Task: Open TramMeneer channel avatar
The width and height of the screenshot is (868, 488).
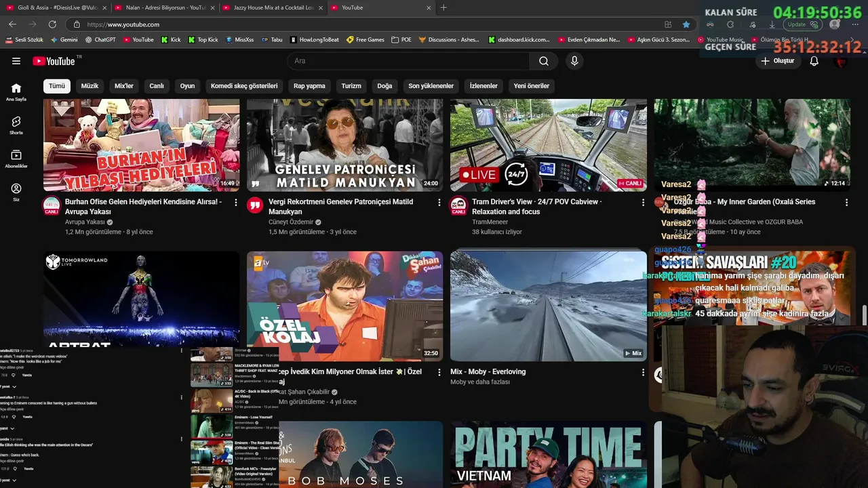Action: [x=458, y=205]
